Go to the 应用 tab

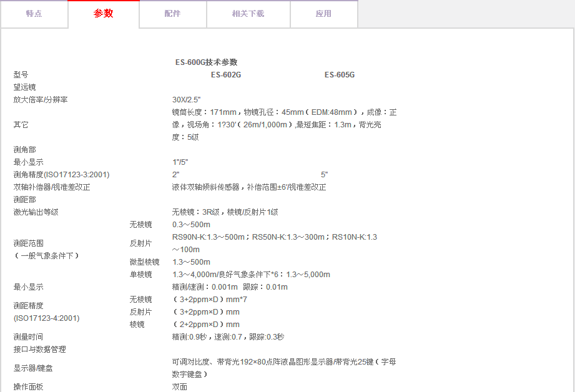pyautogui.click(x=323, y=14)
